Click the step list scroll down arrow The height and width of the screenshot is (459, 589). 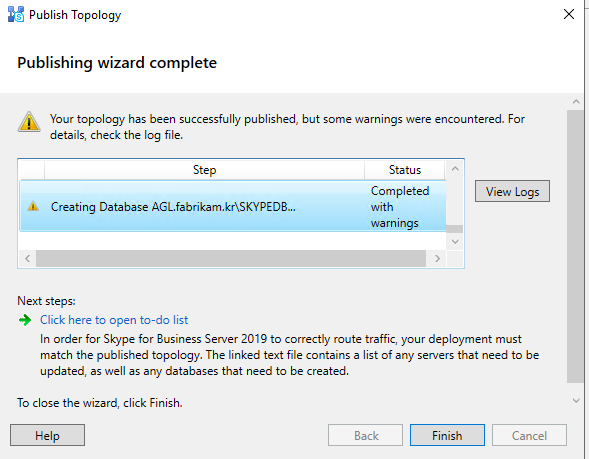455,242
